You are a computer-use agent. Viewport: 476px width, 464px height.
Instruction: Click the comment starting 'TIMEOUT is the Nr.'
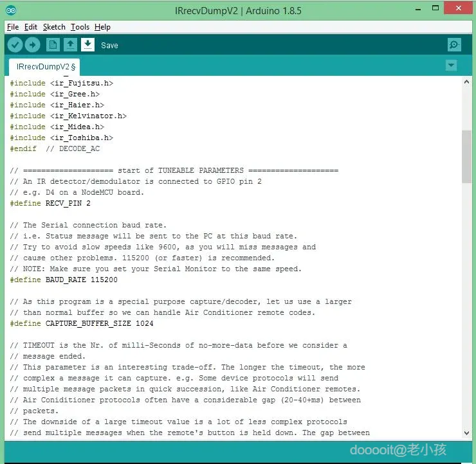[x=178, y=345]
